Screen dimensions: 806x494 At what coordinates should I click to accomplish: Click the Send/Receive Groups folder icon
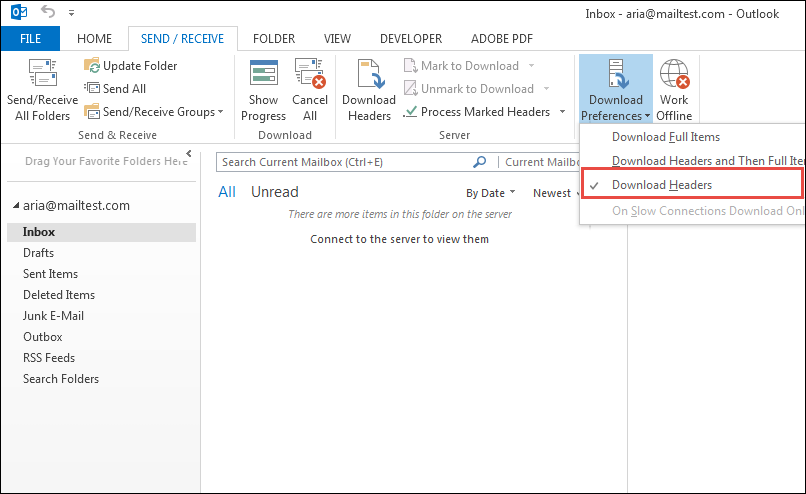click(x=92, y=112)
